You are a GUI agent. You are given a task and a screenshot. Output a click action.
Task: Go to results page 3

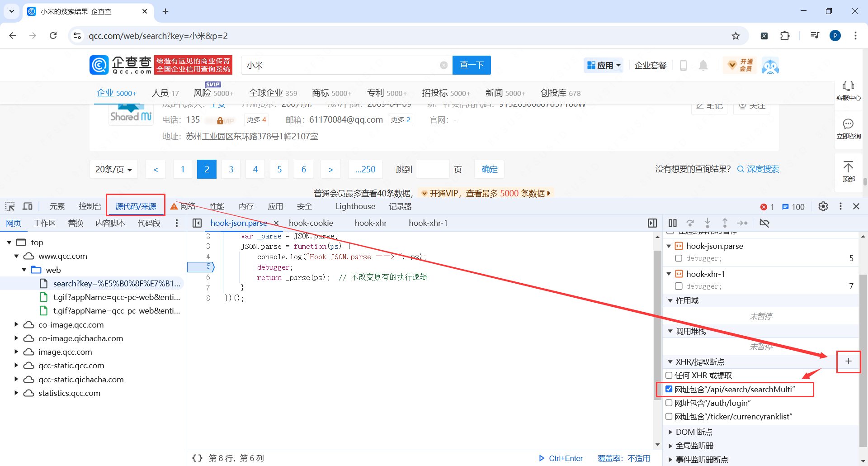coord(231,169)
